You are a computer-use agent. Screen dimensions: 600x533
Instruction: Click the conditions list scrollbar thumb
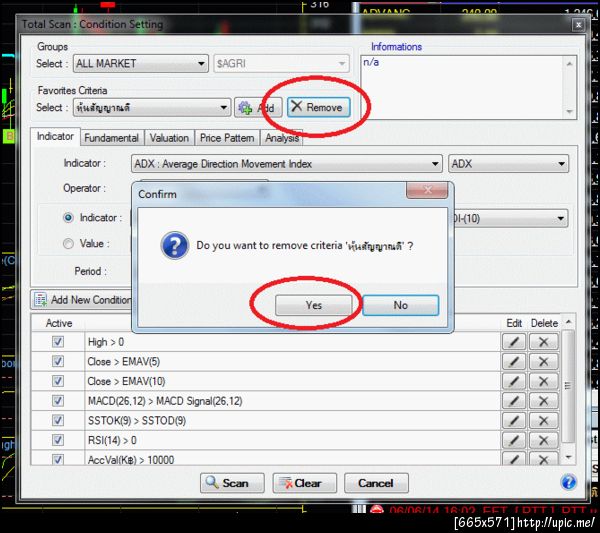pos(568,386)
